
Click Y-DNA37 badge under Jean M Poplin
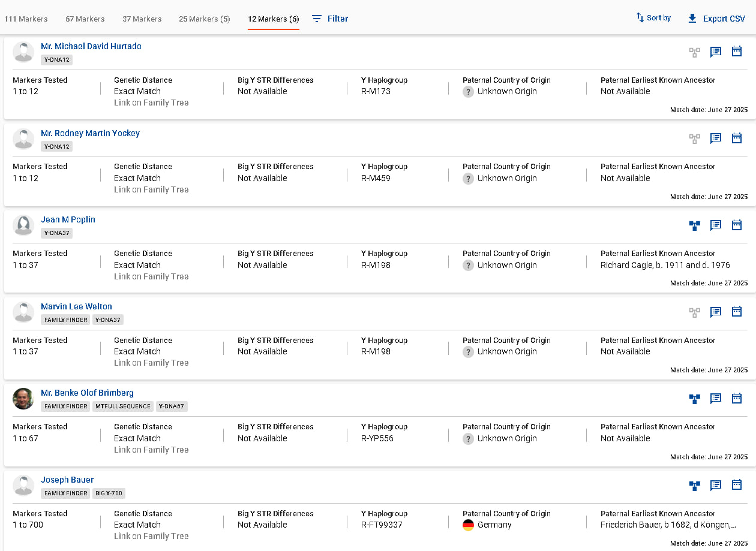pos(57,233)
